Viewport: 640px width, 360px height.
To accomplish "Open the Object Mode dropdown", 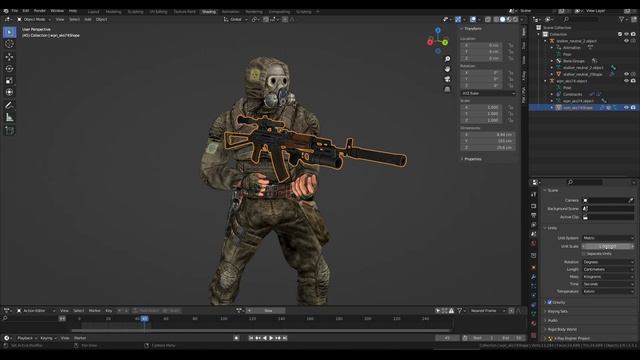I will (34, 19).
